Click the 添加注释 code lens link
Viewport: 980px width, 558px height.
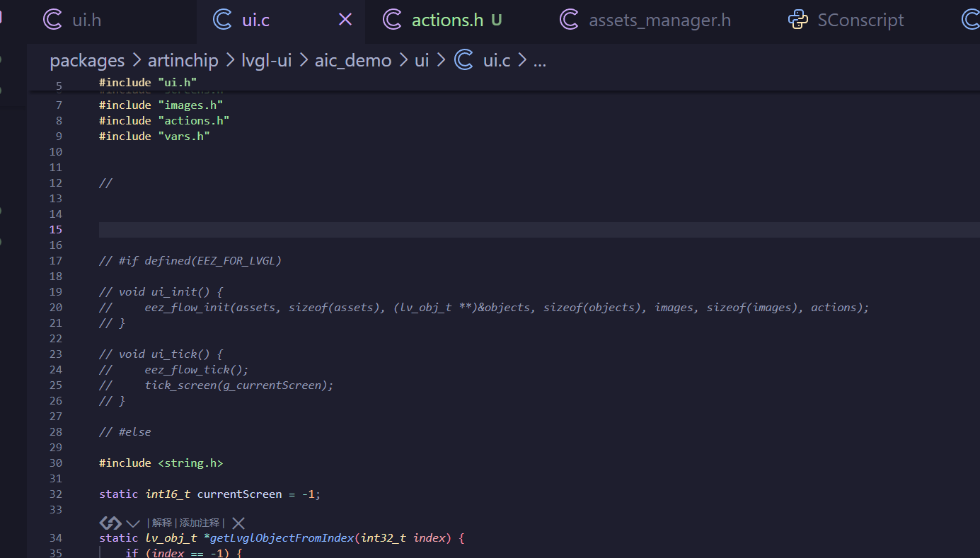200,523
